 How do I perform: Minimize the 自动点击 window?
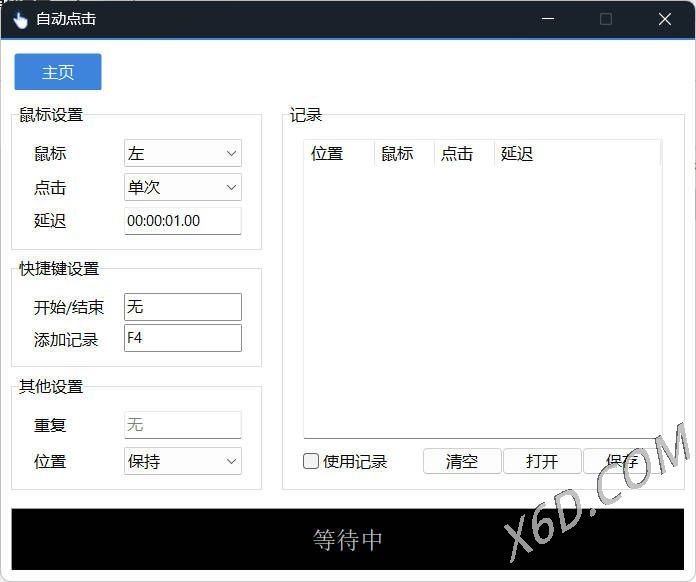pyautogui.click(x=547, y=19)
